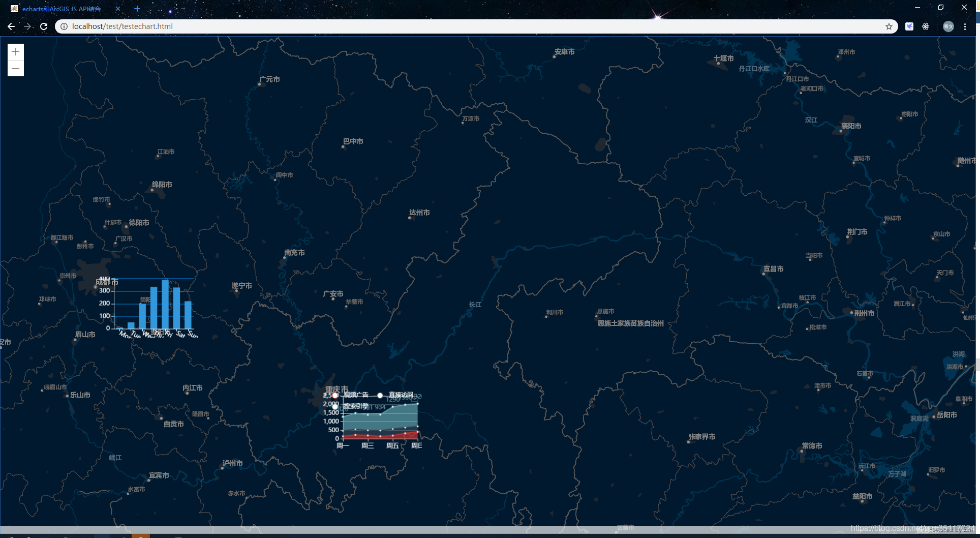
Task: Click the Tomcat favicon on the browser tab
Action: (x=15, y=9)
